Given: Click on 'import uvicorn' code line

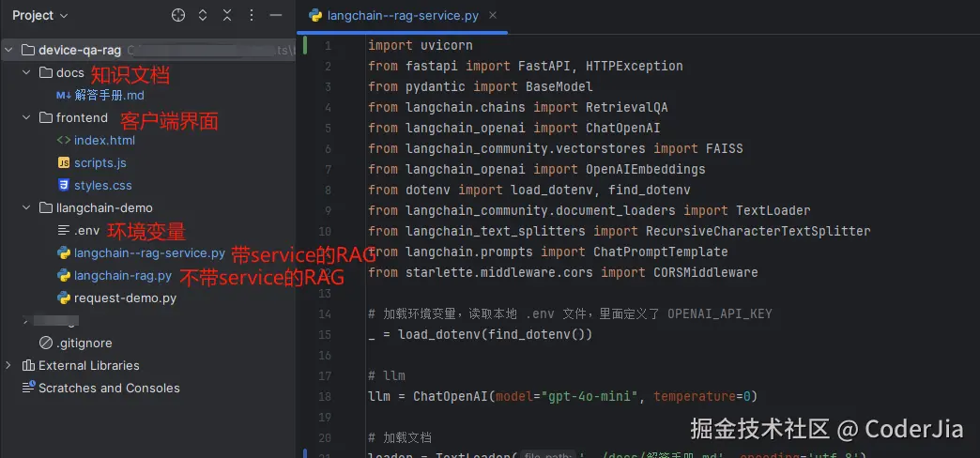Looking at the screenshot, I should click(420, 45).
